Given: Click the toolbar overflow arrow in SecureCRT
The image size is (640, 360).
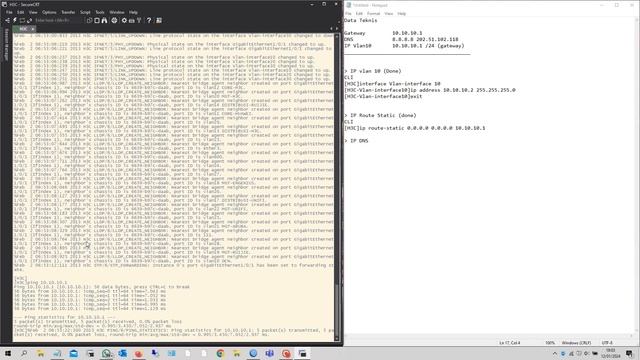Looking at the screenshot, I should point(339,21).
